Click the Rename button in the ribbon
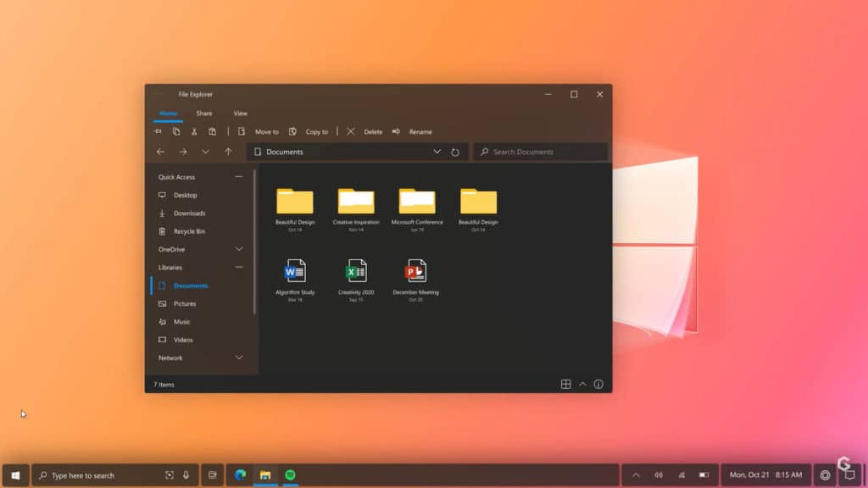The image size is (868, 488). point(419,131)
